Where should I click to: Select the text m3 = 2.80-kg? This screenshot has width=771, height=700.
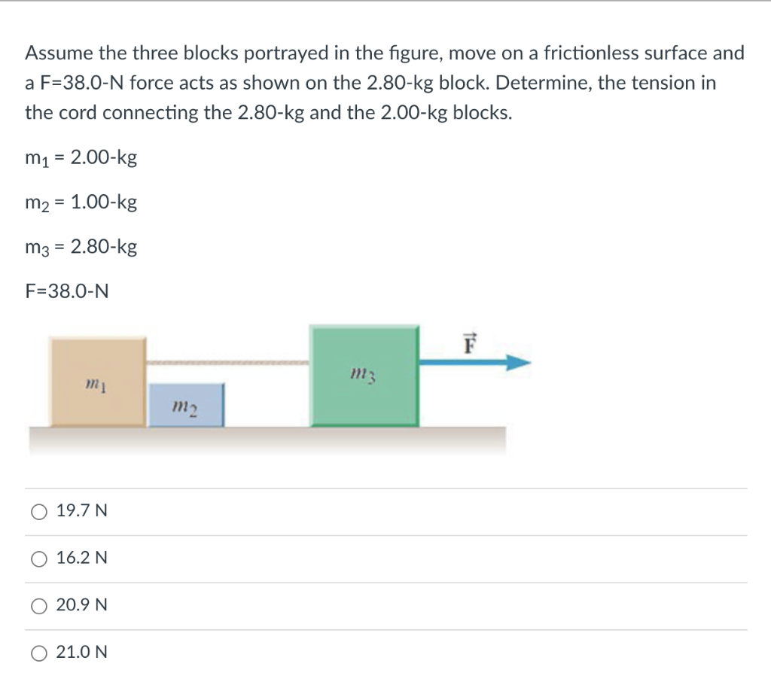[x=79, y=247]
